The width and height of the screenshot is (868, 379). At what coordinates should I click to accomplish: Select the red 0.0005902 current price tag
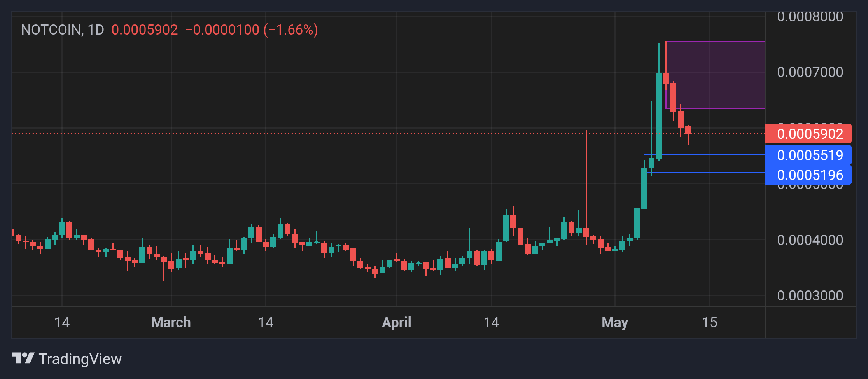point(808,134)
